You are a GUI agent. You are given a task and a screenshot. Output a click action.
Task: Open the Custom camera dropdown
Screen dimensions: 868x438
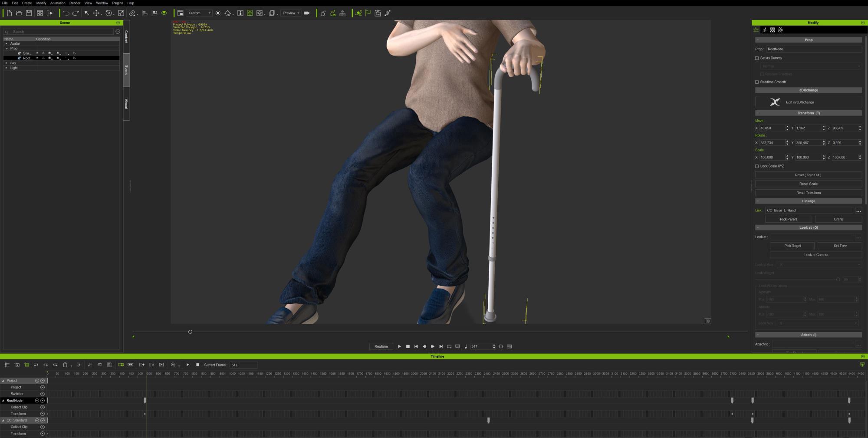click(x=200, y=13)
